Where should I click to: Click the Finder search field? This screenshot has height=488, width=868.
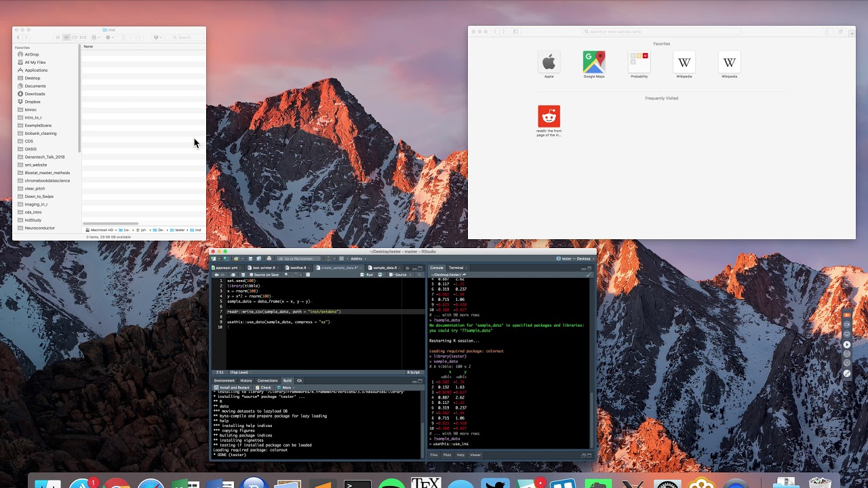pos(184,37)
